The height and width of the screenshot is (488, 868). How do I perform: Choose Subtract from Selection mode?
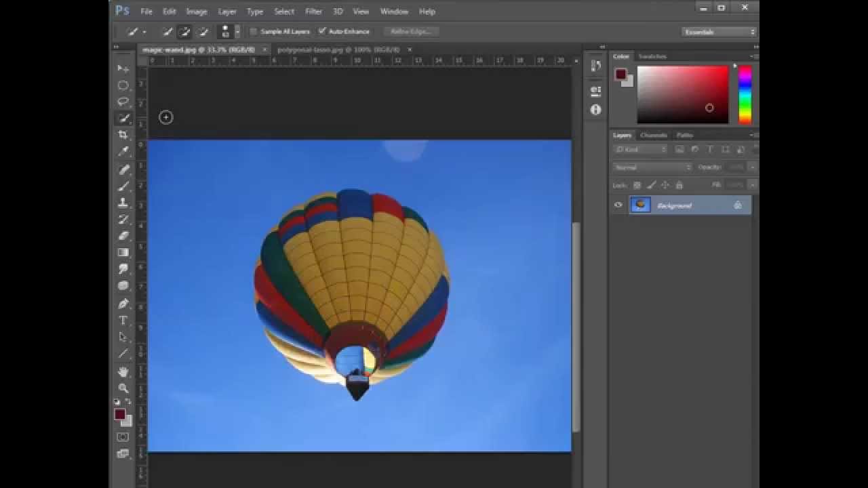tap(202, 31)
